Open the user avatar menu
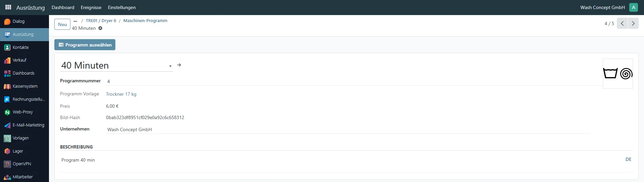Screen dimensions: 644x182 634,7
